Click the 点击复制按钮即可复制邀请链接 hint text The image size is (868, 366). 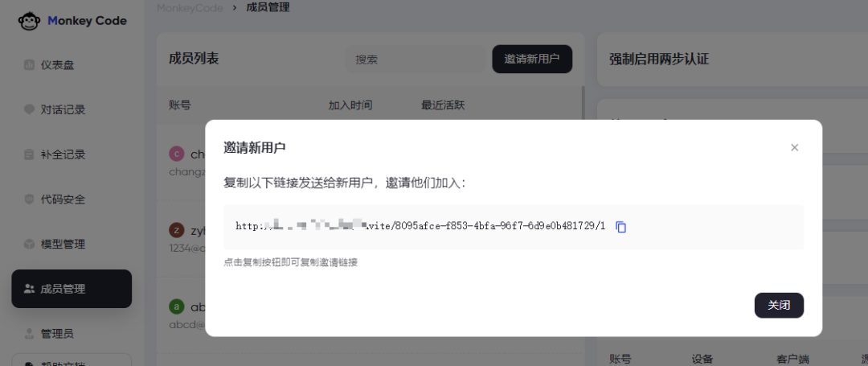click(291, 262)
